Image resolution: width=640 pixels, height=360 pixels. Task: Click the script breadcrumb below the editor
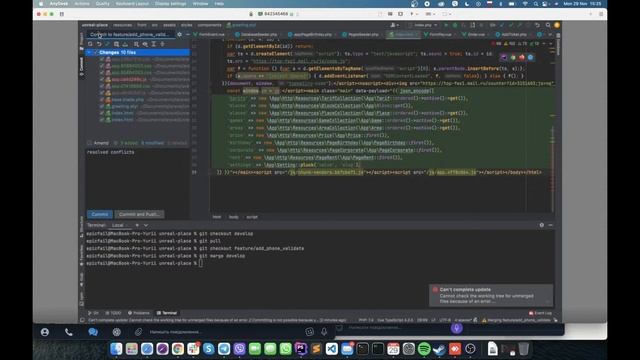click(x=252, y=217)
